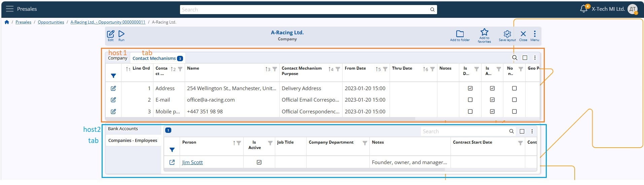Toggle filter row in Employees grid
Viewport: 644px width, 185px height.
point(172,150)
